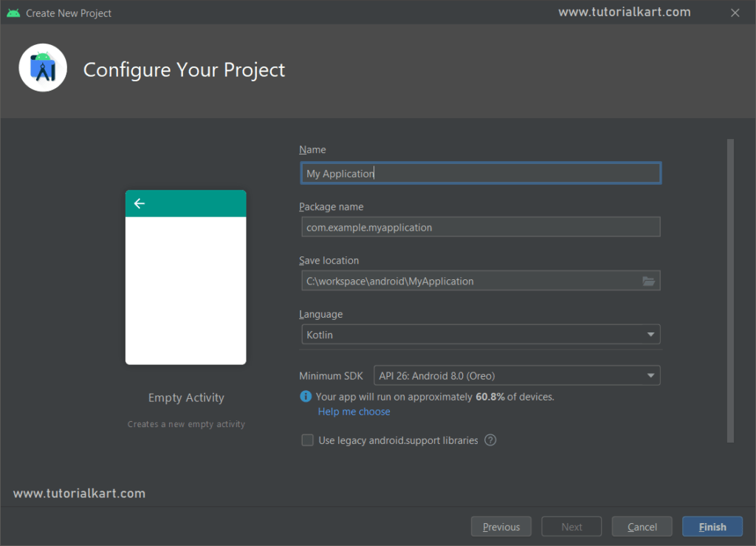Viewport: 756px width, 546px height.
Task: Open the Minimum SDK dropdown
Action: point(517,375)
